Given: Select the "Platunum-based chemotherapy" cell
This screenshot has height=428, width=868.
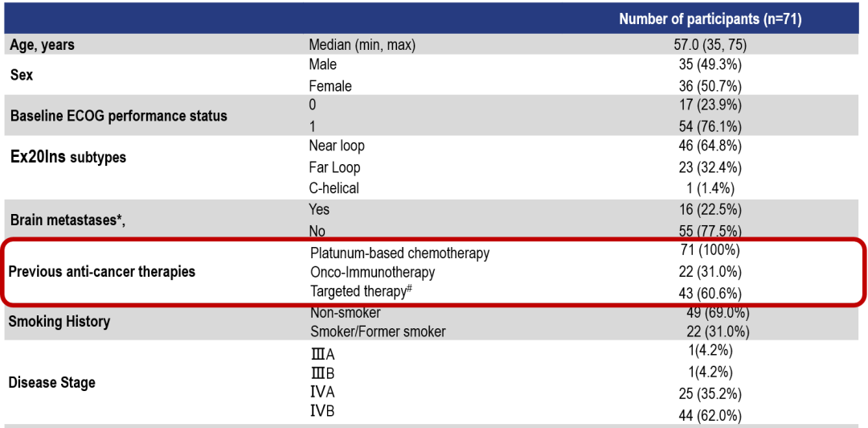Looking at the screenshot, I should point(399,253).
